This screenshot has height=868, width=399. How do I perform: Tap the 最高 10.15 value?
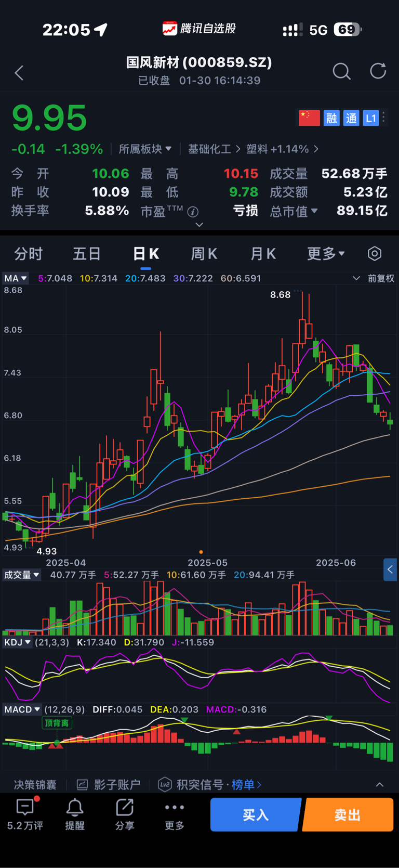click(x=241, y=174)
